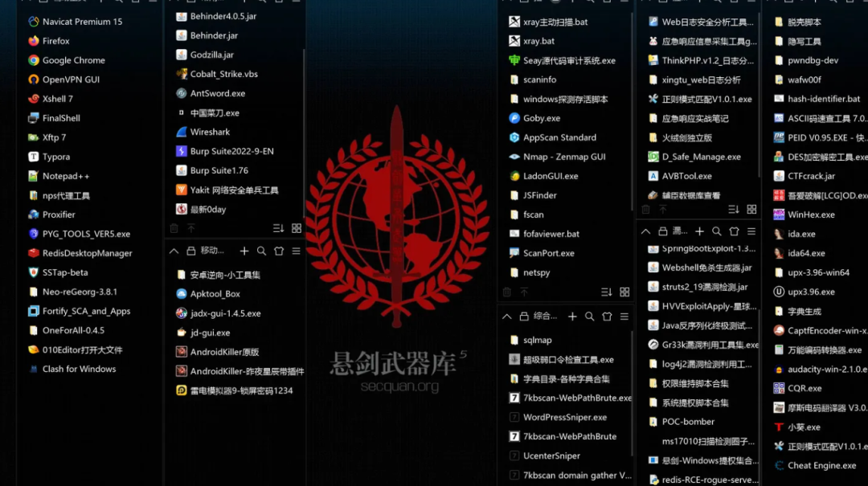Launch Firefox from the list
Viewport: 868px width, 486px height.
[x=49, y=41]
